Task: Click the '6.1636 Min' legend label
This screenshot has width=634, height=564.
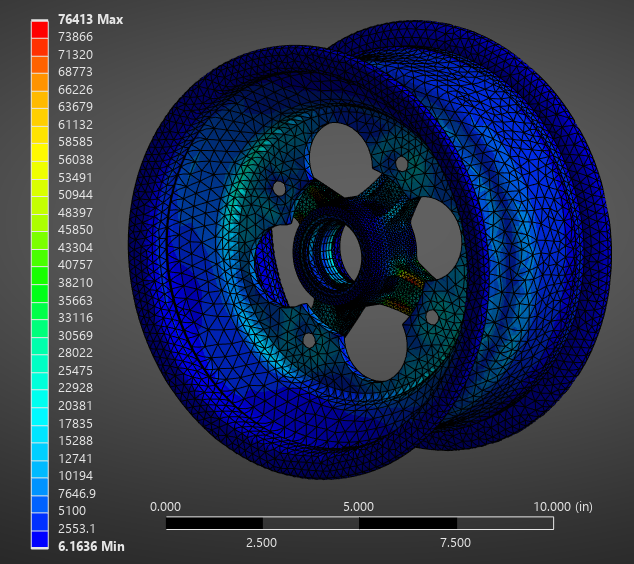Action: (91, 547)
